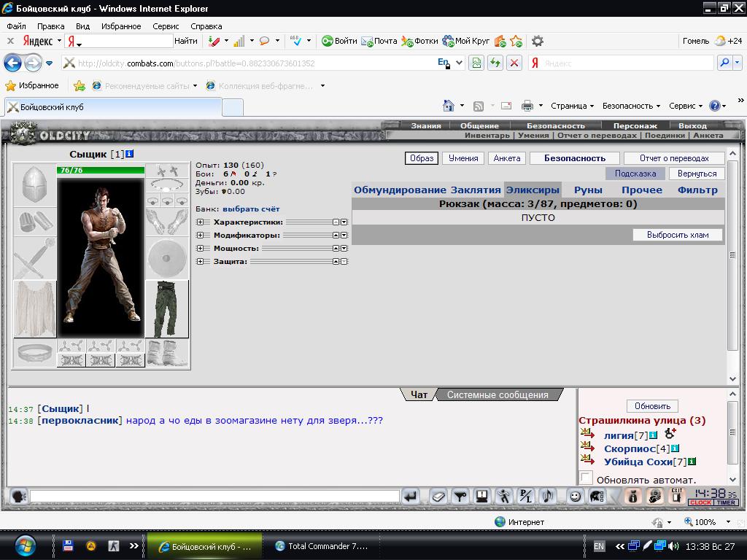Click the equipped green pants slot
The image size is (747, 560).
click(x=167, y=309)
